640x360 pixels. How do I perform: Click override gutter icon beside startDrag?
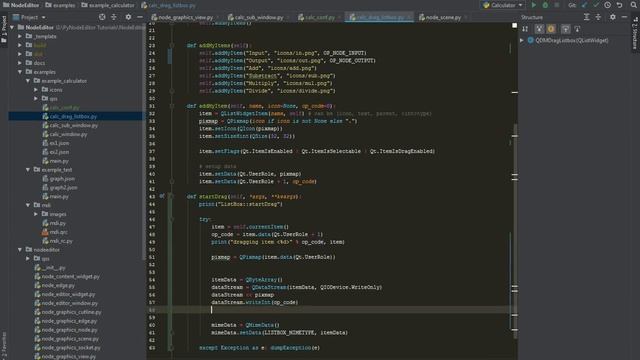pos(162,196)
